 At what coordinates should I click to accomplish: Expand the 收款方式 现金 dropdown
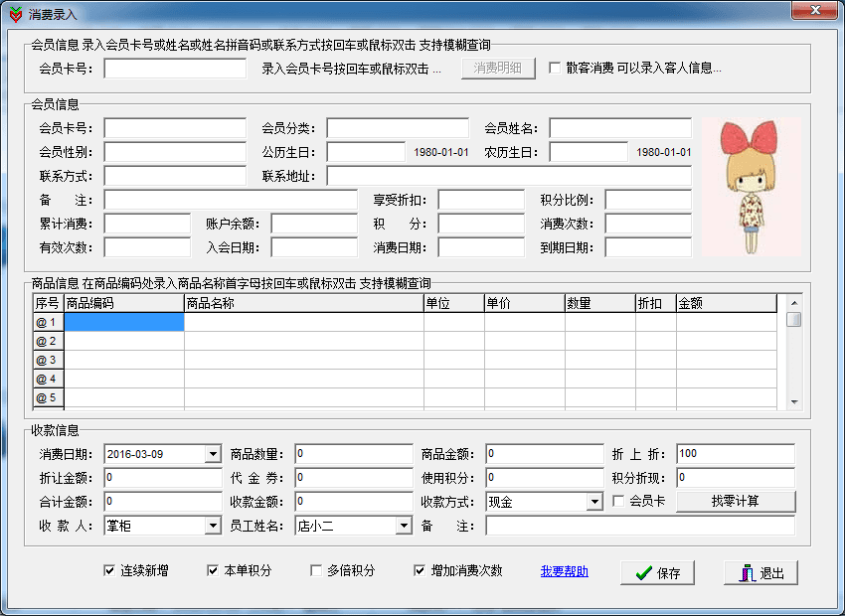pyautogui.click(x=594, y=502)
